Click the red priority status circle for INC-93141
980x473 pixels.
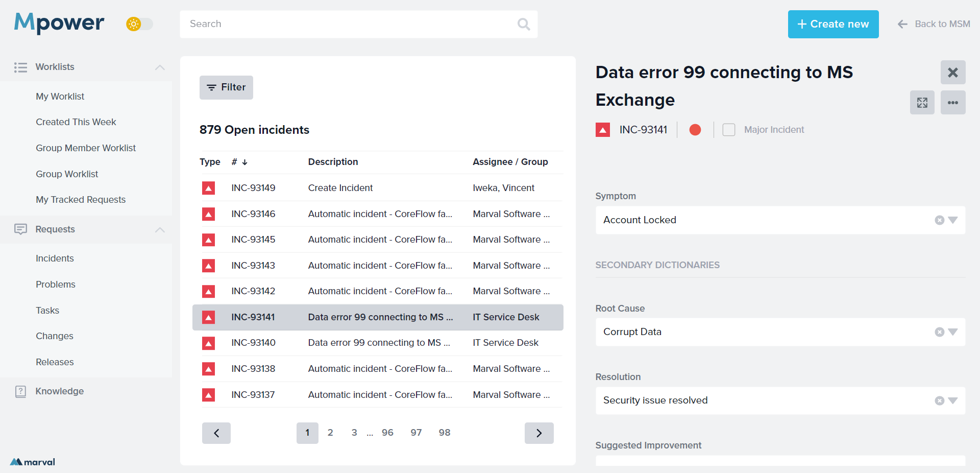695,130
